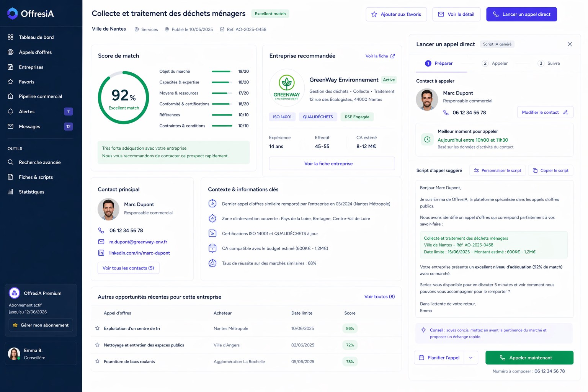Click the award icon for Dernier appel d'offres similaire
Screen dimensions: 588x392
click(x=212, y=204)
